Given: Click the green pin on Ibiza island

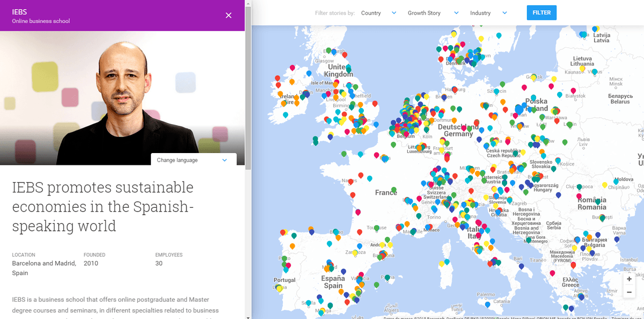Looking at the screenshot, I should 376,285.
